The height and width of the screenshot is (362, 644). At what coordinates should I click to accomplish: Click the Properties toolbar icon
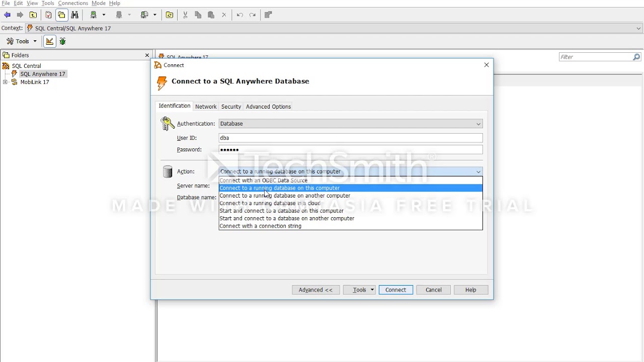268,15
